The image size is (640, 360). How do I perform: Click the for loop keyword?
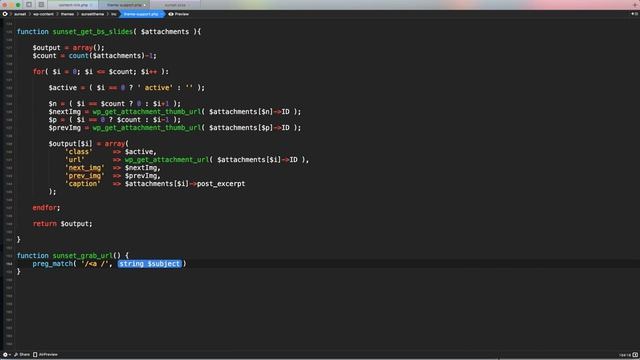38,71
